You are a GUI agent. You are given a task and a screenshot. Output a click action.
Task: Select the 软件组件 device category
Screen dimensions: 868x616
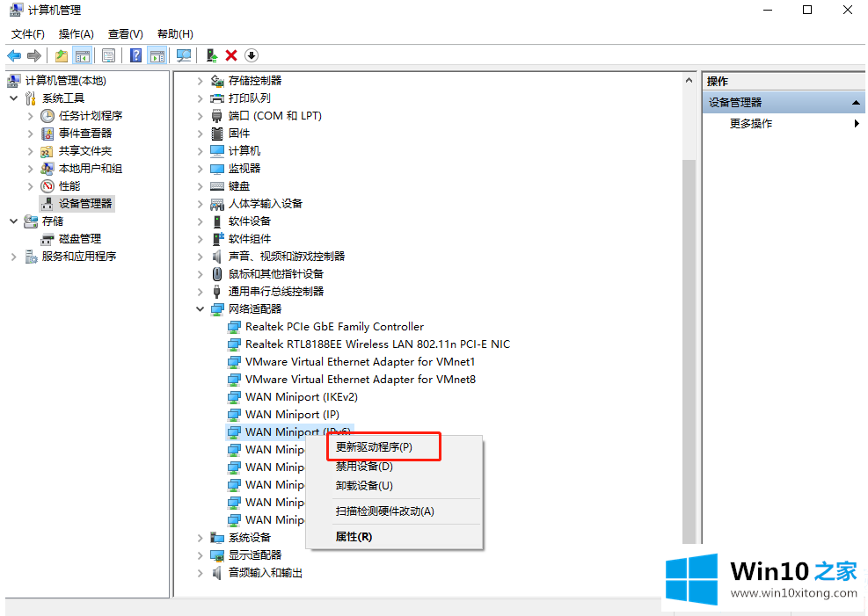pos(250,239)
